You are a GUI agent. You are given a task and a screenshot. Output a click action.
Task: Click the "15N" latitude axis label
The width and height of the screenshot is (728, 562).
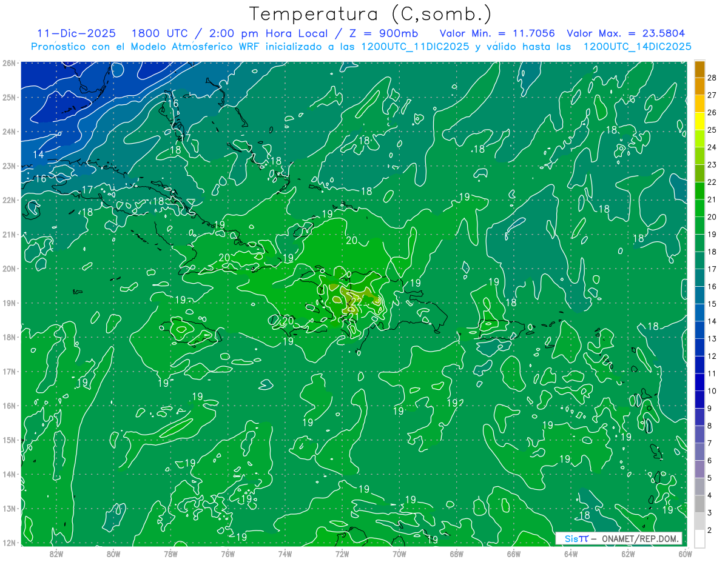point(9,440)
